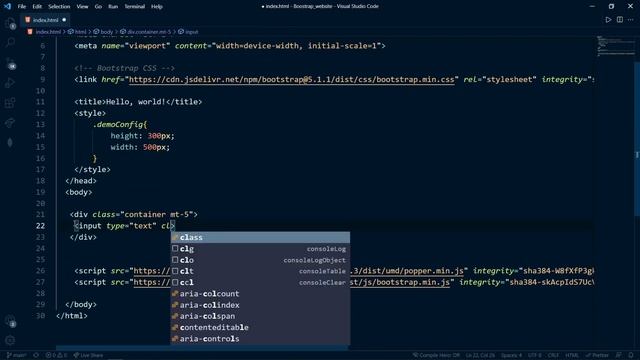Select the index.html editor tab
Image resolution: width=640 pixels, height=360 pixels.
pos(45,20)
